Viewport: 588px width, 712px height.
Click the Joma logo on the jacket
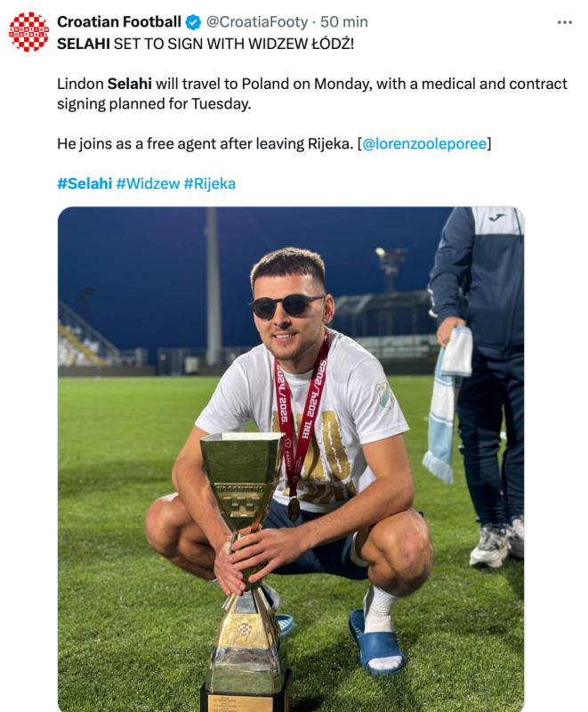tap(496, 217)
